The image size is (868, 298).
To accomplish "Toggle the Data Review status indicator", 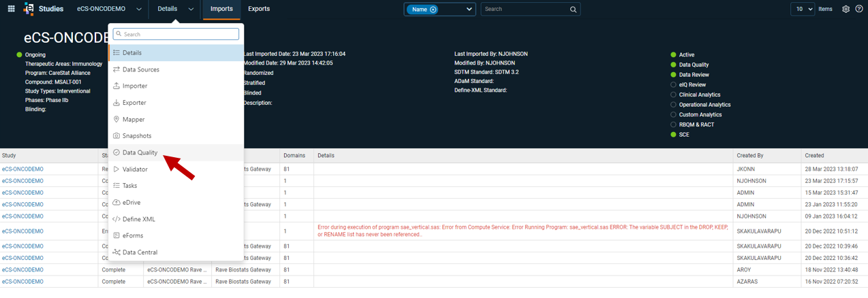I will (x=673, y=75).
